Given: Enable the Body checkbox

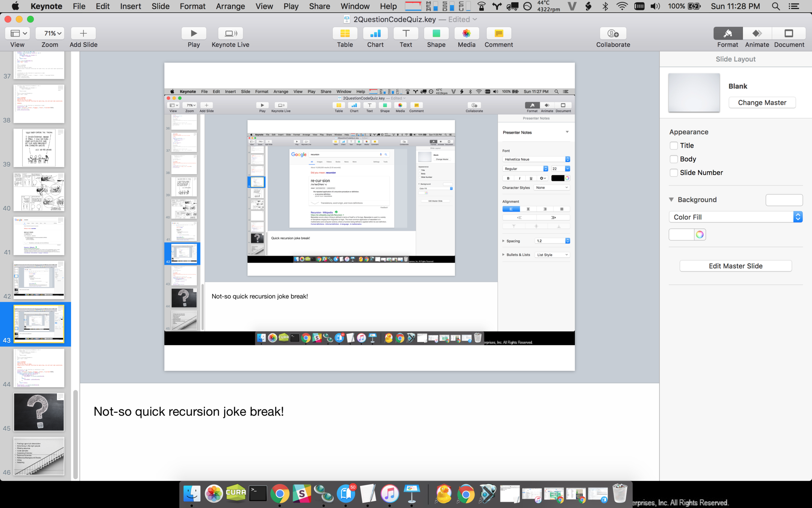Looking at the screenshot, I should 674,159.
